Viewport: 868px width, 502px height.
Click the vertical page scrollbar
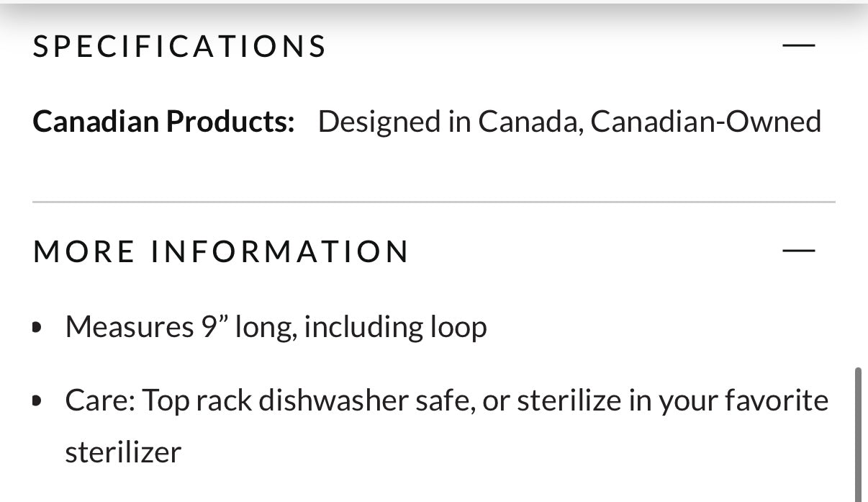tap(858, 432)
